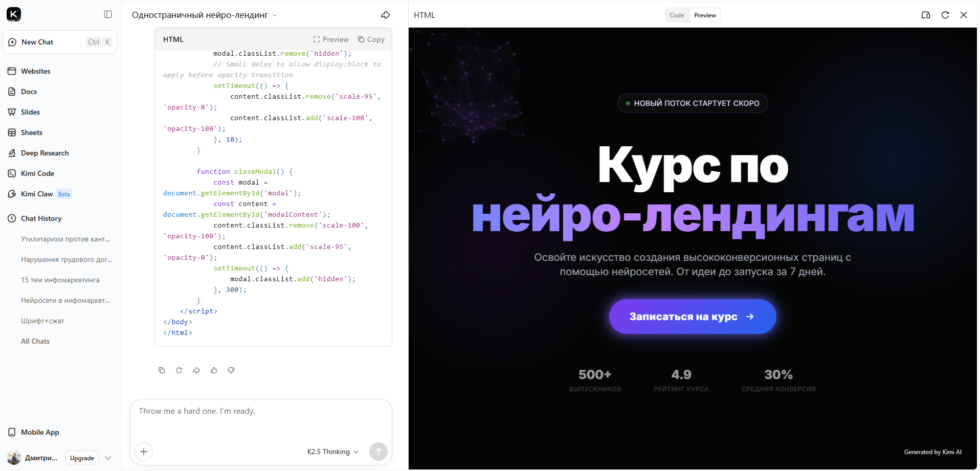Give the response a thumbs up

(213, 370)
